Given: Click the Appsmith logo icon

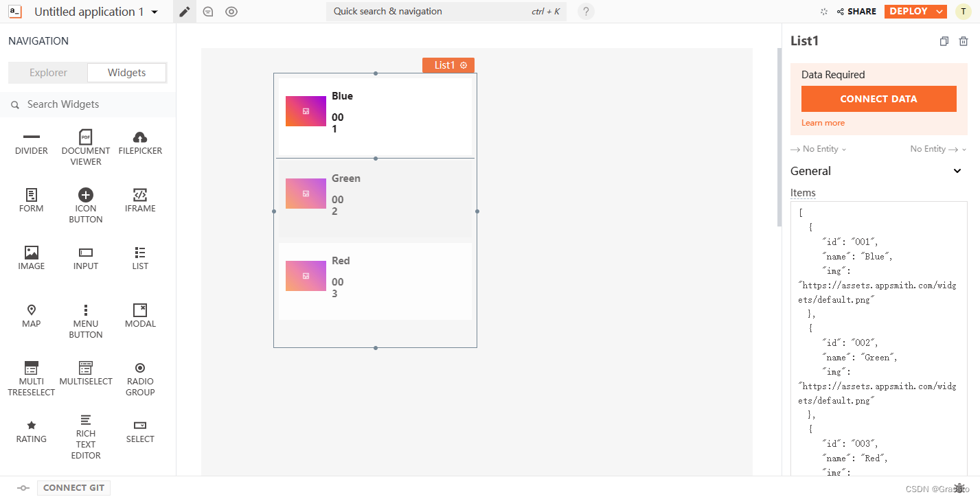Looking at the screenshot, I should 15,12.
